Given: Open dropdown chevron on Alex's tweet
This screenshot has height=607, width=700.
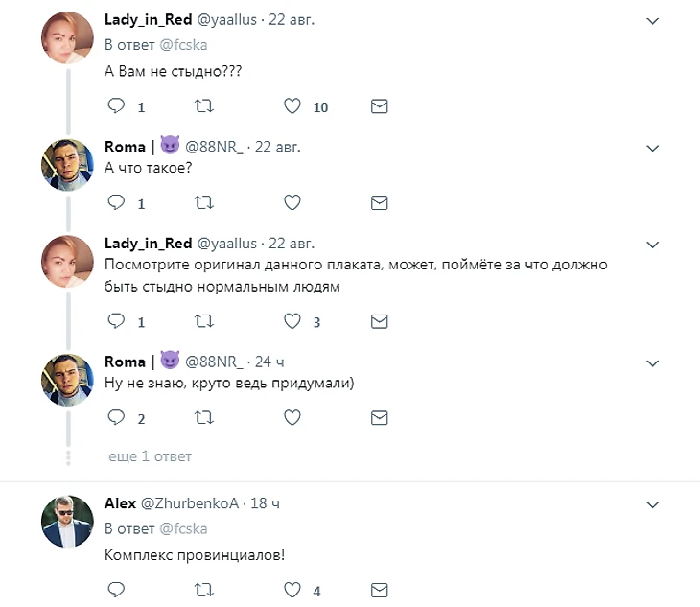Looking at the screenshot, I should [x=653, y=503].
